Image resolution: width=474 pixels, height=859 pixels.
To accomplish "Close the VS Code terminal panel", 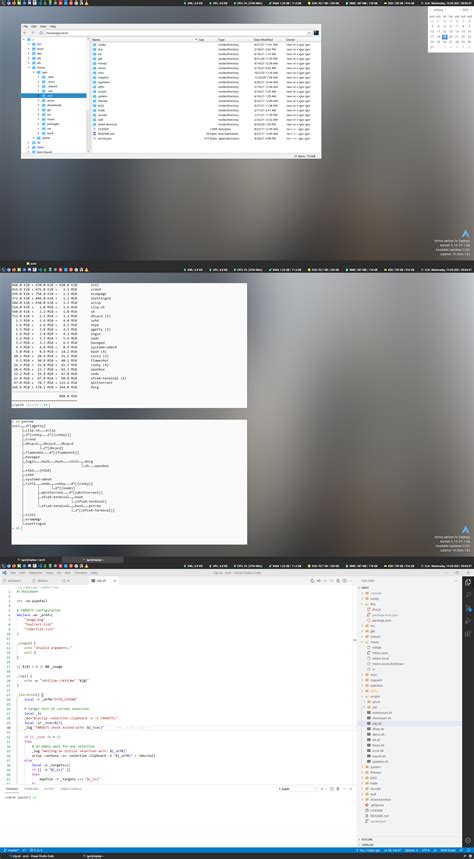I will (351, 789).
